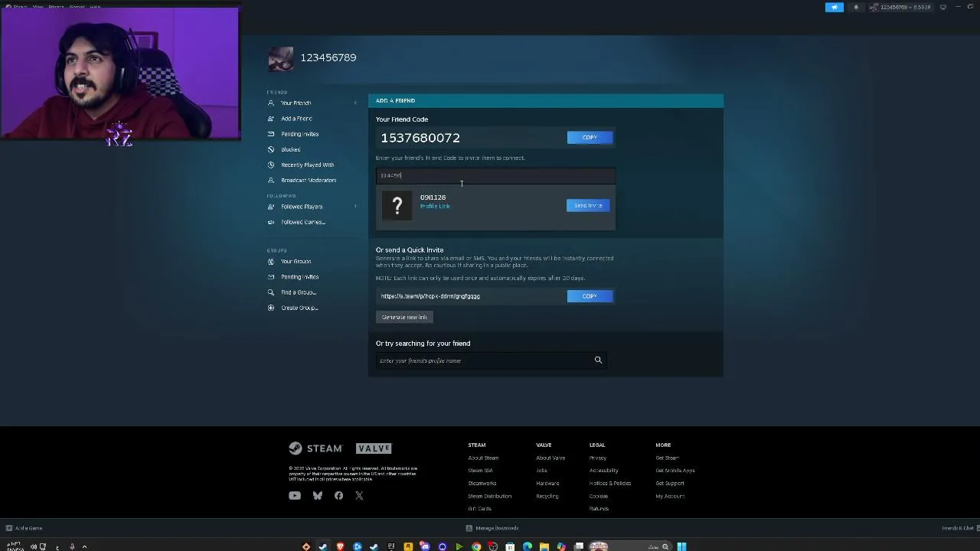Viewport: 980px width, 551px height.
Task: Click the magnifier search icon
Action: (598, 360)
